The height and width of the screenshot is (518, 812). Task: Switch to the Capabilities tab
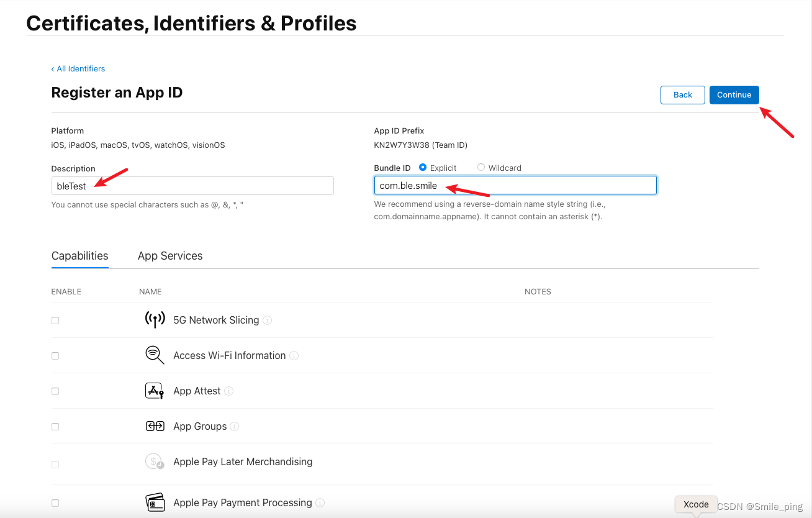pos(80,256)
